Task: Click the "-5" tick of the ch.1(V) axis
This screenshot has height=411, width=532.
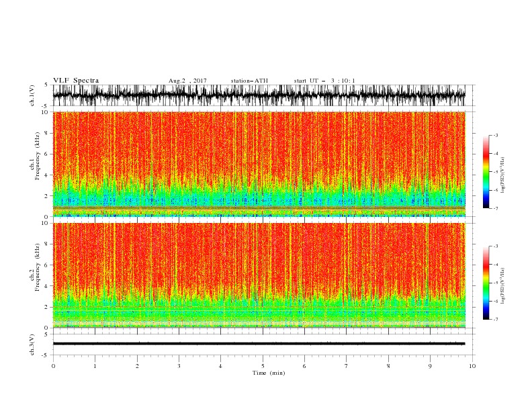Action: [x=46, y=106]
